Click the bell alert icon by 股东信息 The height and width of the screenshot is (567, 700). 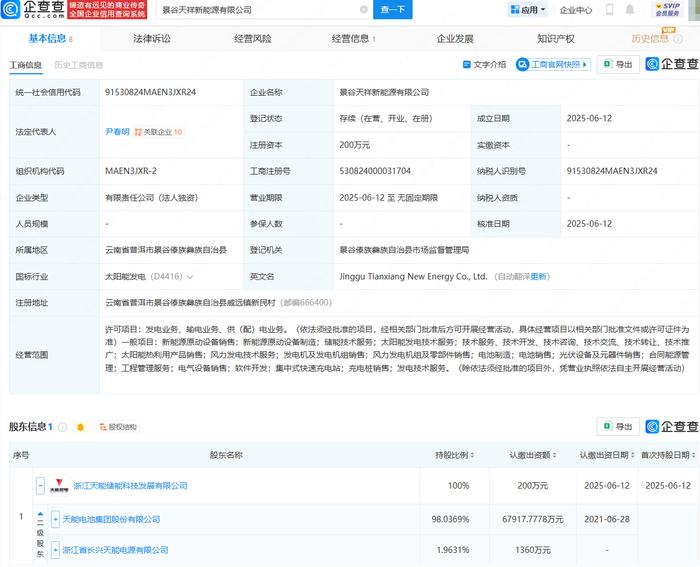pyautogui.click(x=80, y=427)
